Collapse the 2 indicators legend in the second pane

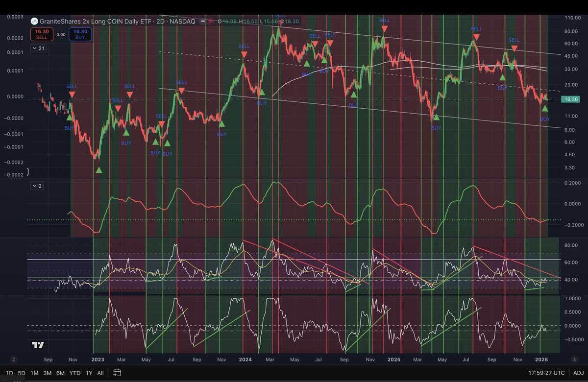pos(37,186)
